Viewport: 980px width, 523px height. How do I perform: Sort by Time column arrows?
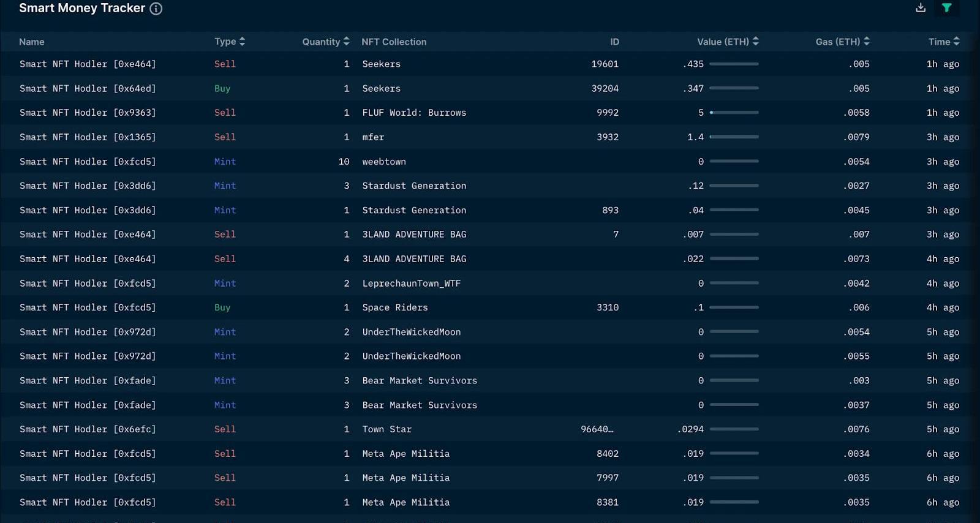pos(956,42)
